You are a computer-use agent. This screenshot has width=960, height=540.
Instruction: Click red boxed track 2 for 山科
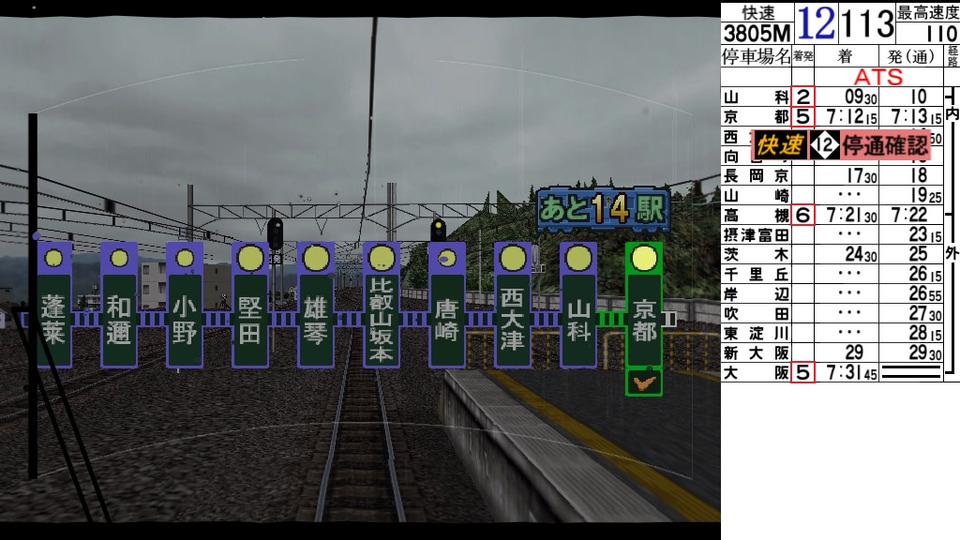[x=803, y=97]
